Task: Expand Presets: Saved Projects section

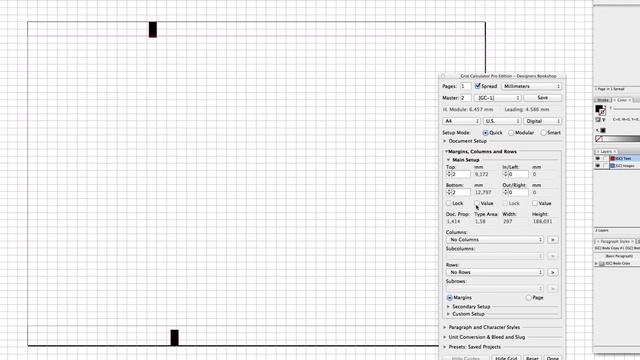Action: (445, 347)
